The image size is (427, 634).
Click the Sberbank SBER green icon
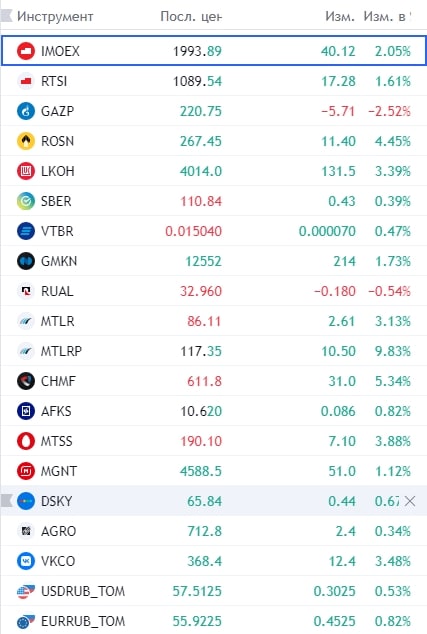click(26, 201)
